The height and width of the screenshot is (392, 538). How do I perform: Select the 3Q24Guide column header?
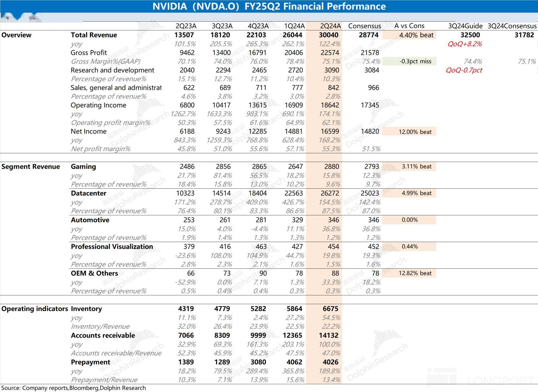pos(465,26)
